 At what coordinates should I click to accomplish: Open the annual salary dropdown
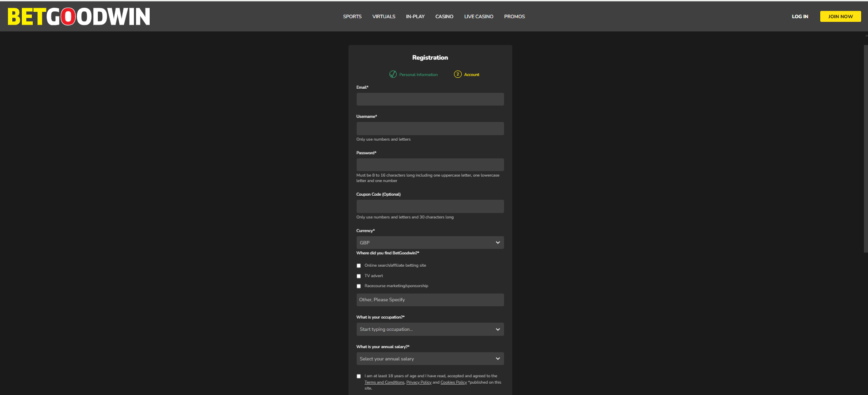coord(430,359)
